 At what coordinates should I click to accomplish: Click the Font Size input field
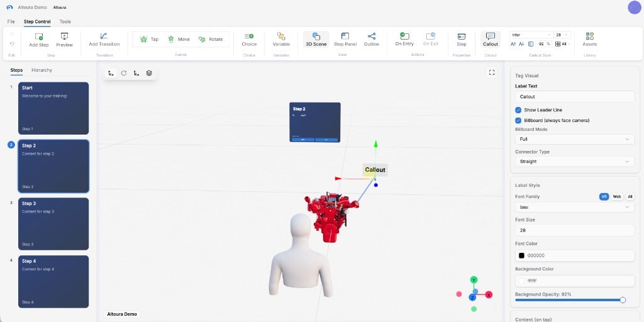575,230
